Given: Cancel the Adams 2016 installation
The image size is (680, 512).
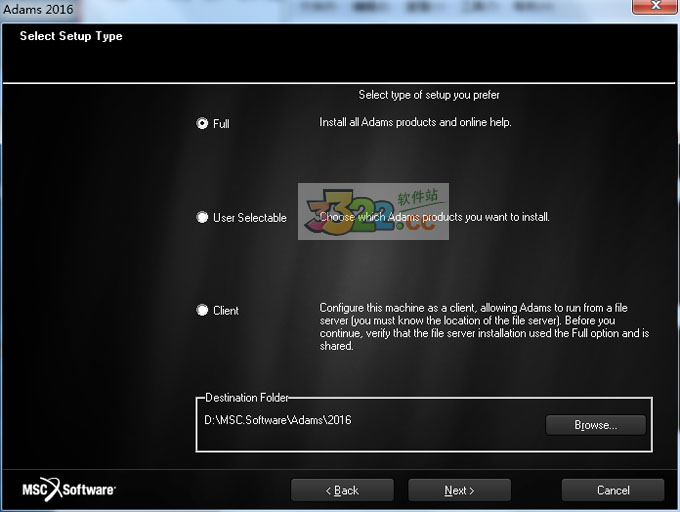Looking at the screenshot, I should click(x=613, y=490).
